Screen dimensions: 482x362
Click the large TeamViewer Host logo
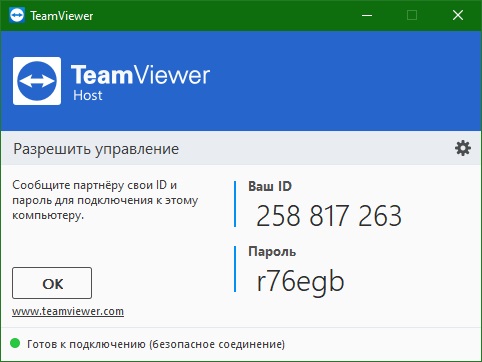[x=37, y=81]
